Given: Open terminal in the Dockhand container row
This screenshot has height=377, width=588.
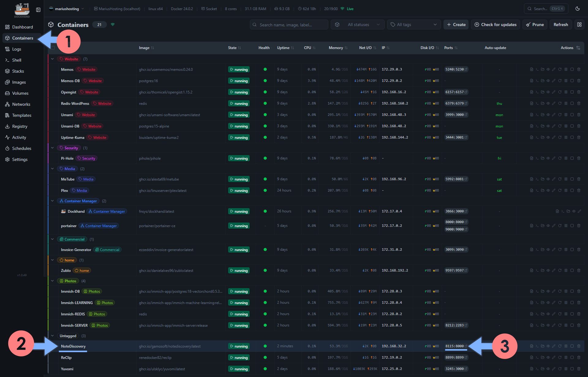Looking at the screenshot, I should [563, 211].
